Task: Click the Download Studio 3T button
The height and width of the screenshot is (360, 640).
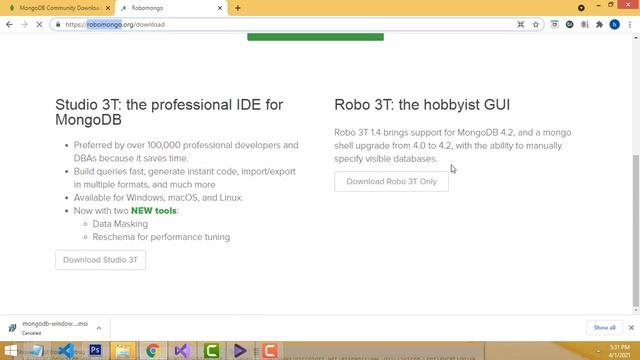Action: click(x=100, y=260)
